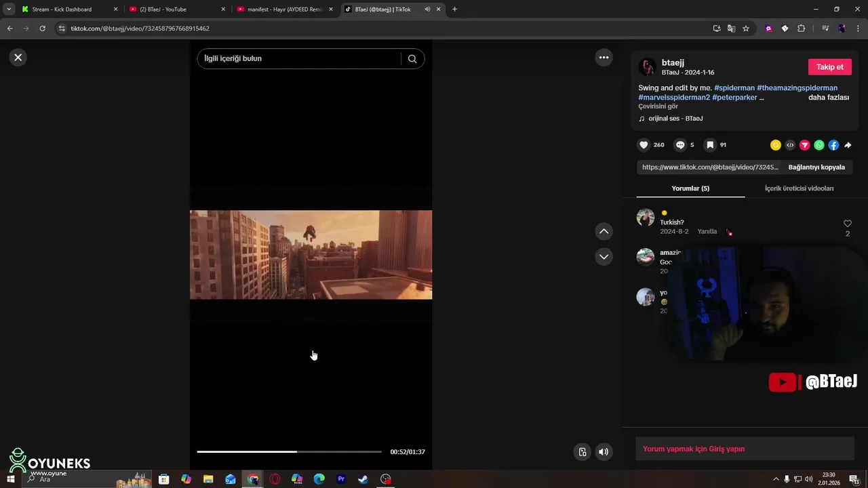
Task: Click the translate page icon
Action: coord(731,28)
